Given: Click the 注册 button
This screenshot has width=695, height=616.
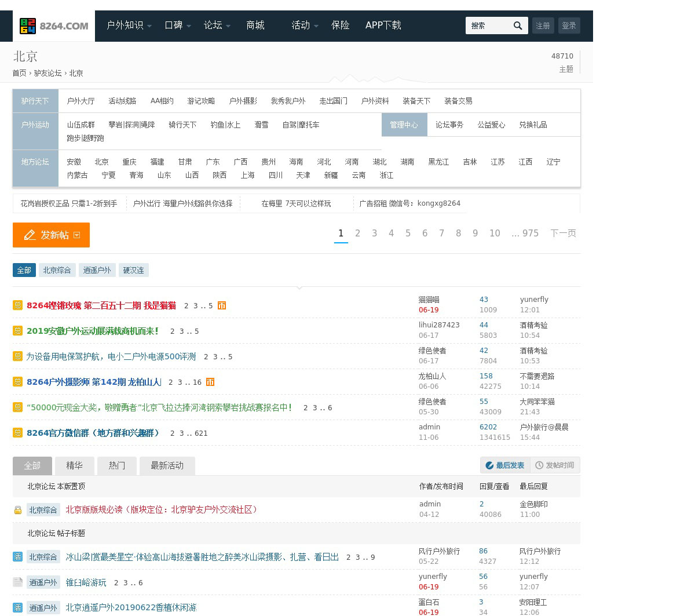Looking at the screenshot, I should 543,25.
